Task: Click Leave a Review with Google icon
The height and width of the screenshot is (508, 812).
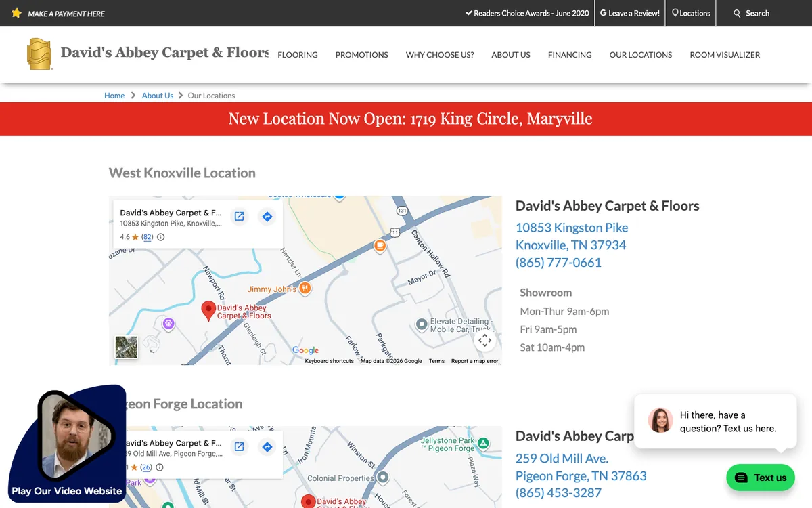Action: pos(630,13)
